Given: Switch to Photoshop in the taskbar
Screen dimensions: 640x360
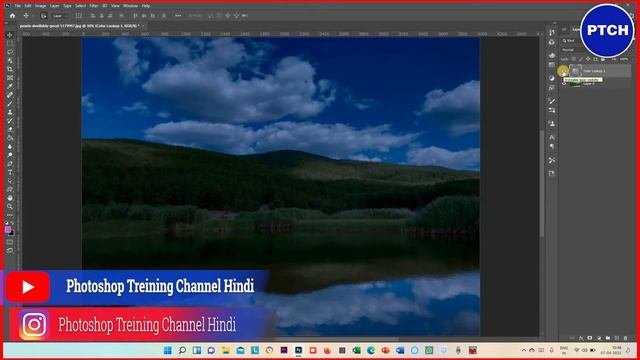Looking at the screenshot, I should (x=299, y=350).
